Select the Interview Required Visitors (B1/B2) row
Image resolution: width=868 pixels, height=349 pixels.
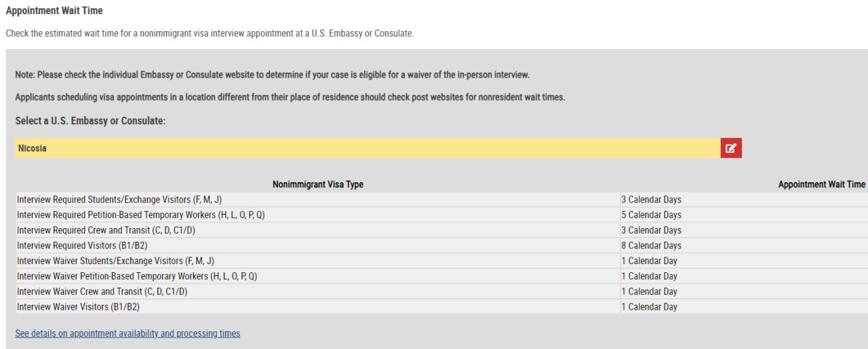coord(82,246)
